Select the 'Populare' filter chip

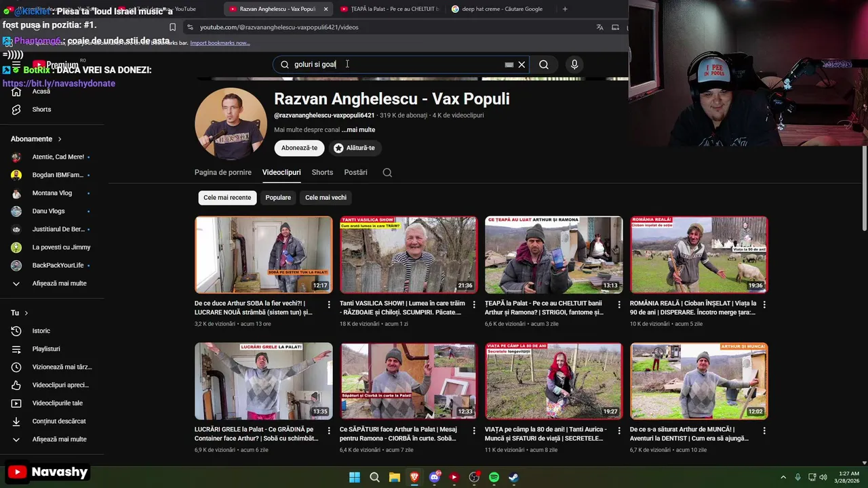(x=278, y=197)
